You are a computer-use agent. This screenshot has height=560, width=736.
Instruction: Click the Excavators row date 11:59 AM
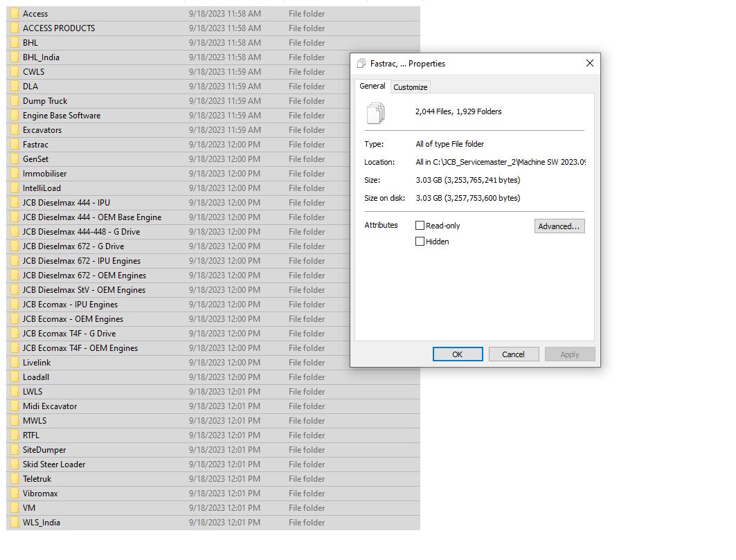[225, 130]
